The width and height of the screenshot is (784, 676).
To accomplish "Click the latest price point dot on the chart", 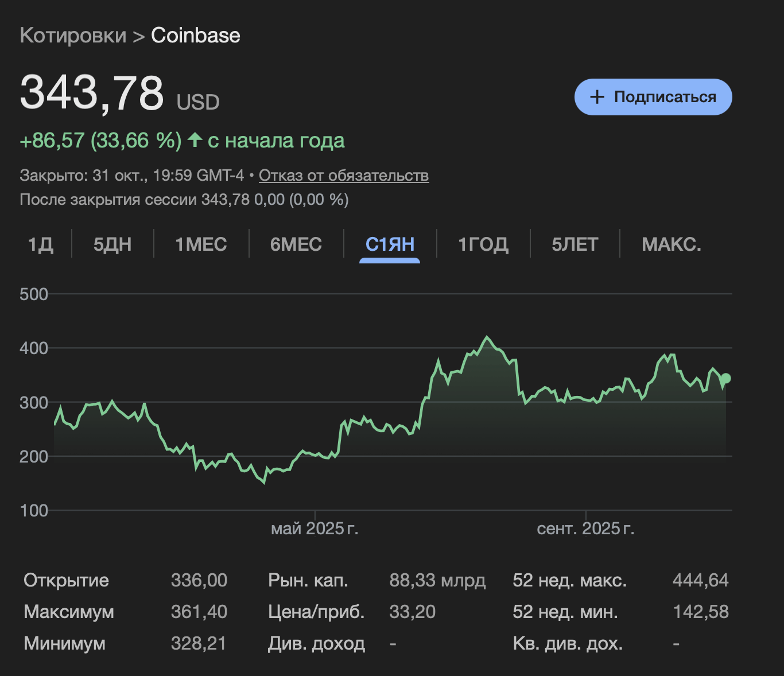I will 725,378.
